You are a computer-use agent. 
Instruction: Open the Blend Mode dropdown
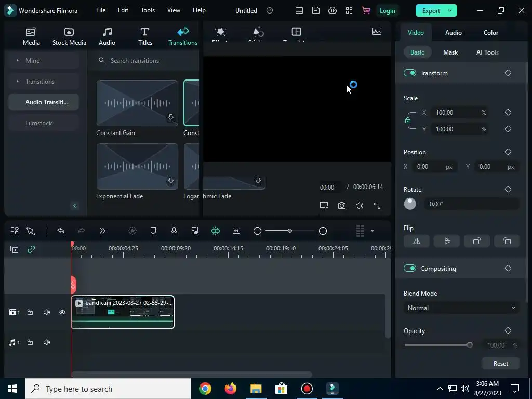(x=461, y=308)
